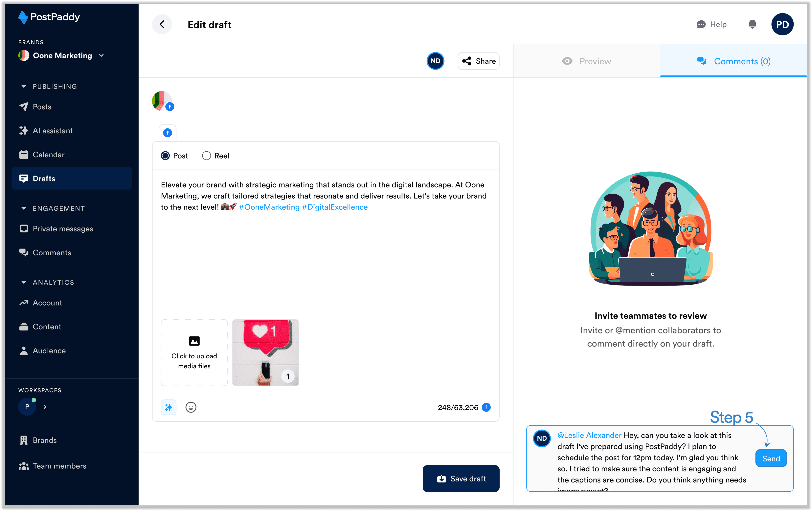The height and width of the screenshot is (511, 812).
Task: Open the Oone Marketing brand dropdown
Action: point(101,56)
